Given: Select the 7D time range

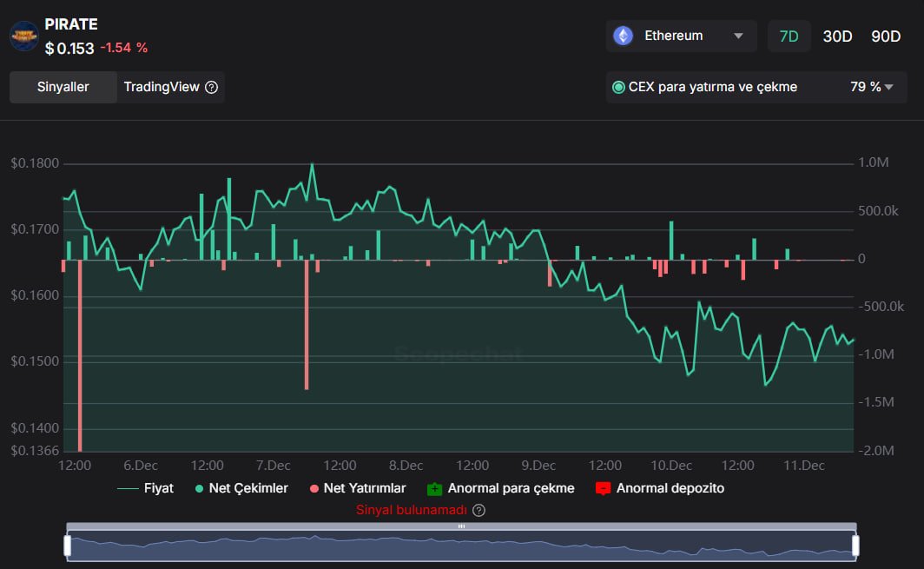Looking at the screenshot, I should coord(789,36).
